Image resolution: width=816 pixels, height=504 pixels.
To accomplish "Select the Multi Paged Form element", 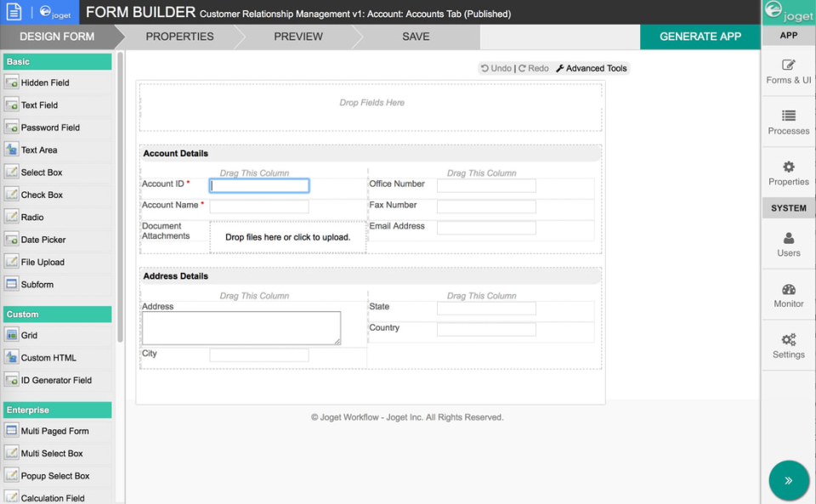I will point(54,431).
